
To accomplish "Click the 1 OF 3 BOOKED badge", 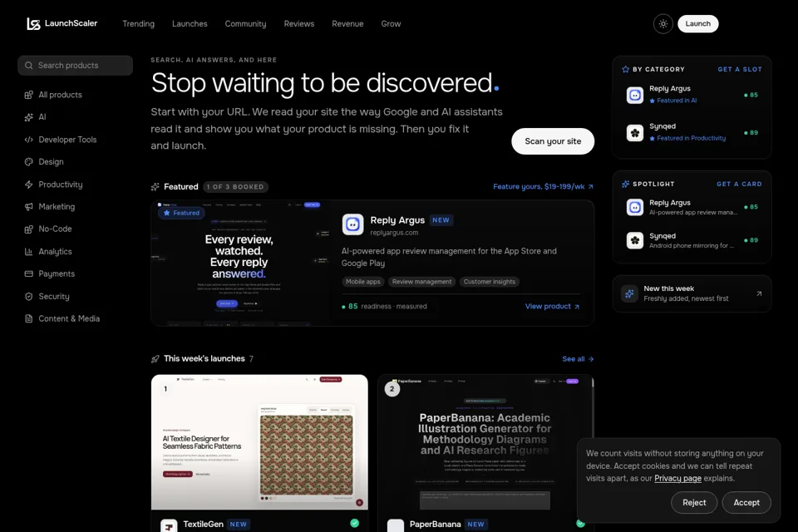I will pos(235,187).
